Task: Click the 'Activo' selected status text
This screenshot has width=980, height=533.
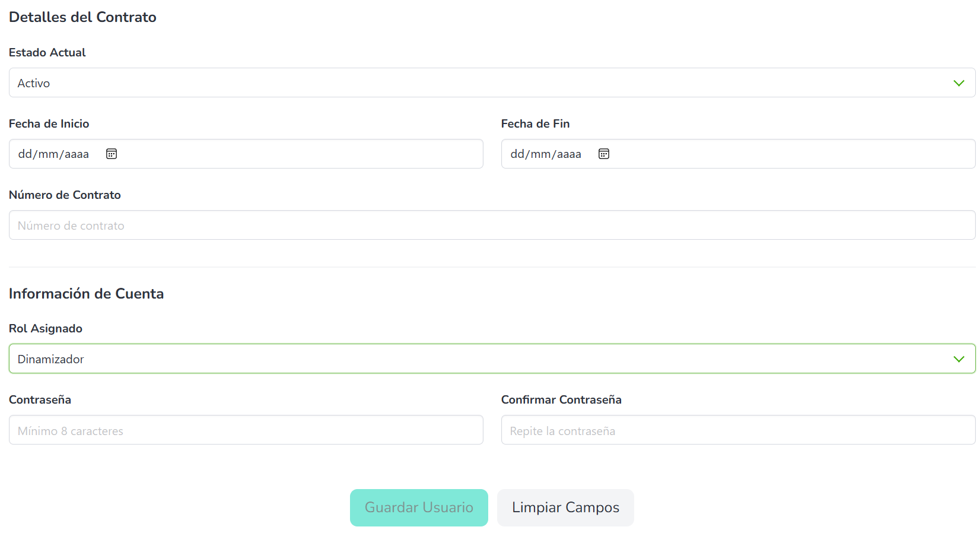Action: pyautogui.click(x=34, y=83)
